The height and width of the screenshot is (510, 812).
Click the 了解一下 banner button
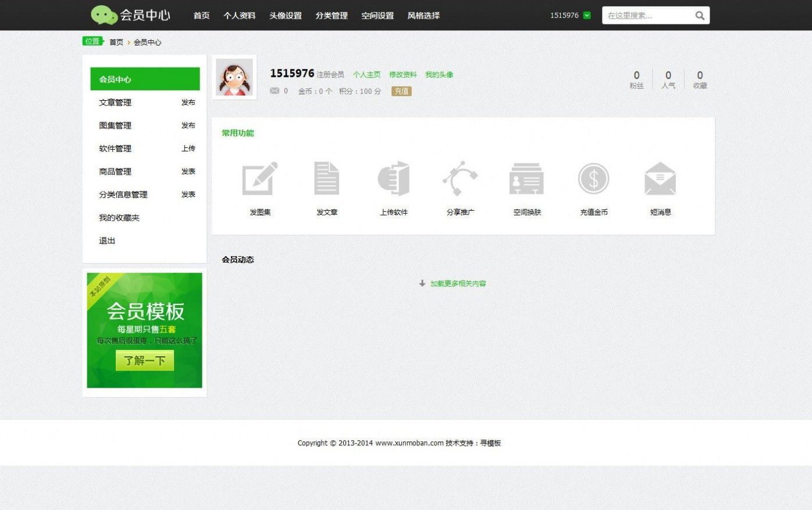click(x=145, y=360)
